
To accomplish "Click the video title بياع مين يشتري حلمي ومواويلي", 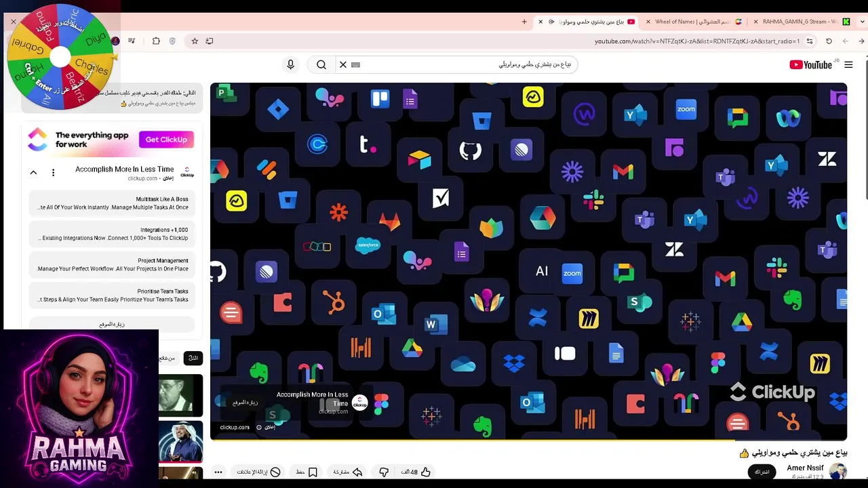I will point(799,453).
